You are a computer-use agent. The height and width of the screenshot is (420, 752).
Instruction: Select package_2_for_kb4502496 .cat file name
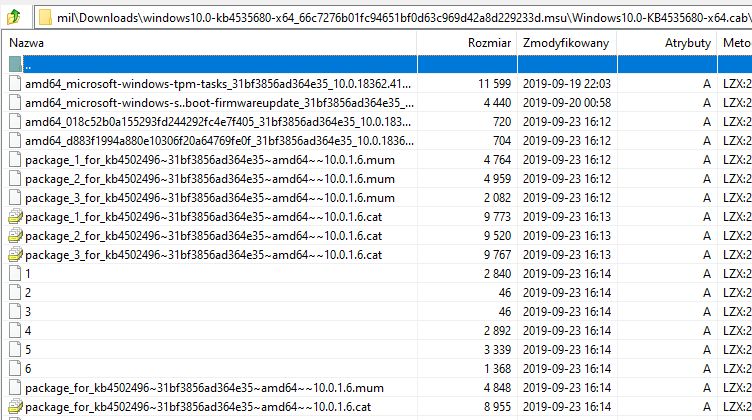(203, 236)
